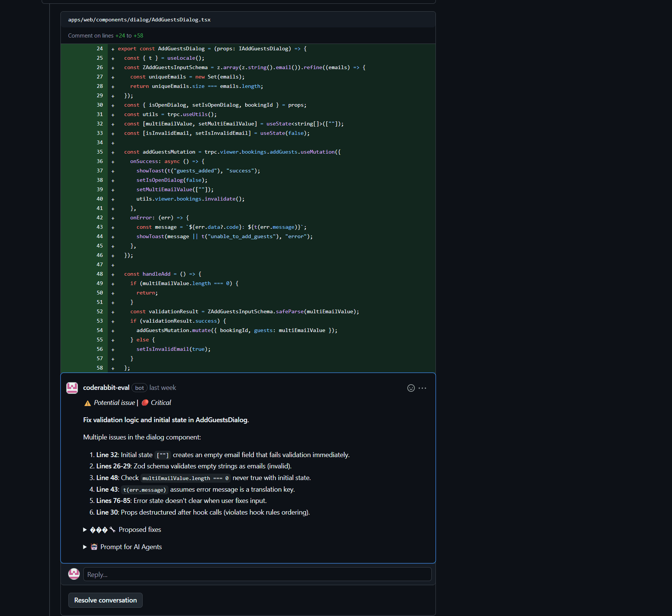Click the red Critical severity icon
672x616 pixels.
(x=145, y=403)
